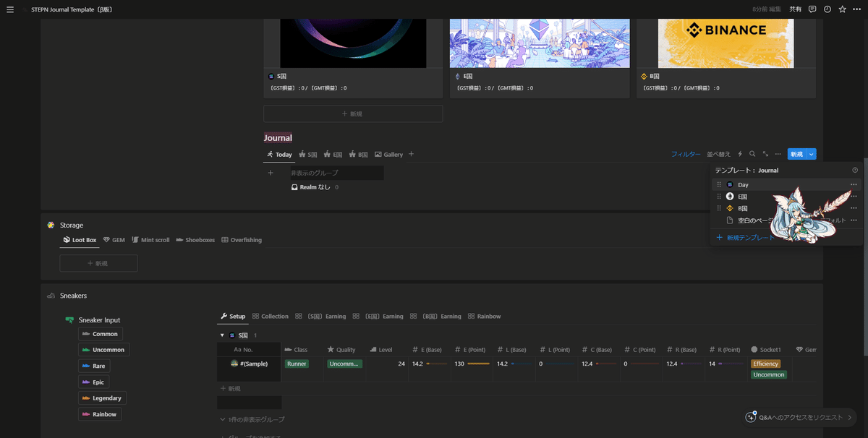Click the blue 新規 button in Journal

pyautogui.click(x=796, y=154)
